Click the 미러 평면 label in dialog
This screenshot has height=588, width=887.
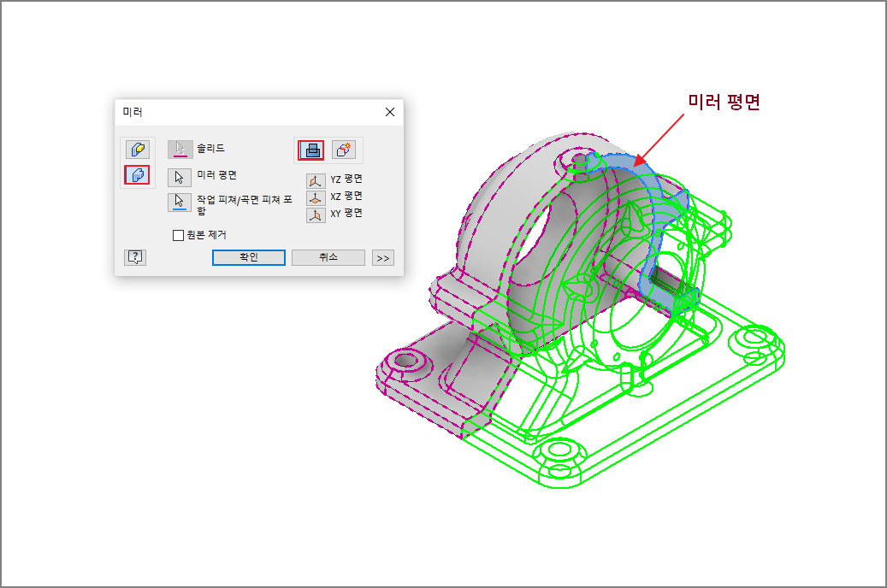216,174
